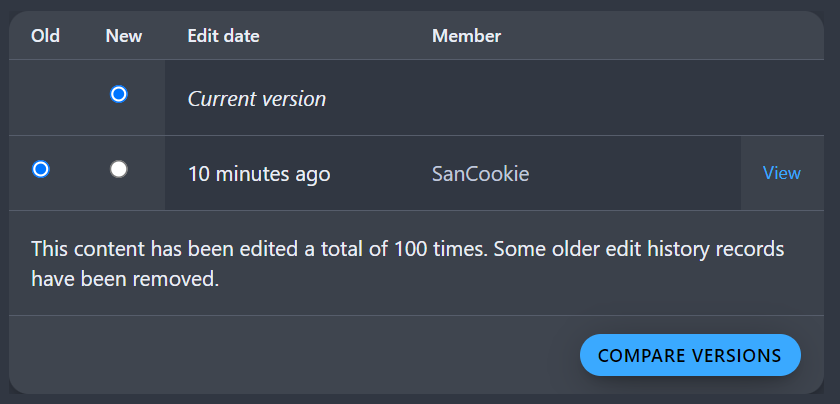The width and height of the screenshot is (840, 404).
Task: Select the New radio for Current version
Action: click(118, 95)
